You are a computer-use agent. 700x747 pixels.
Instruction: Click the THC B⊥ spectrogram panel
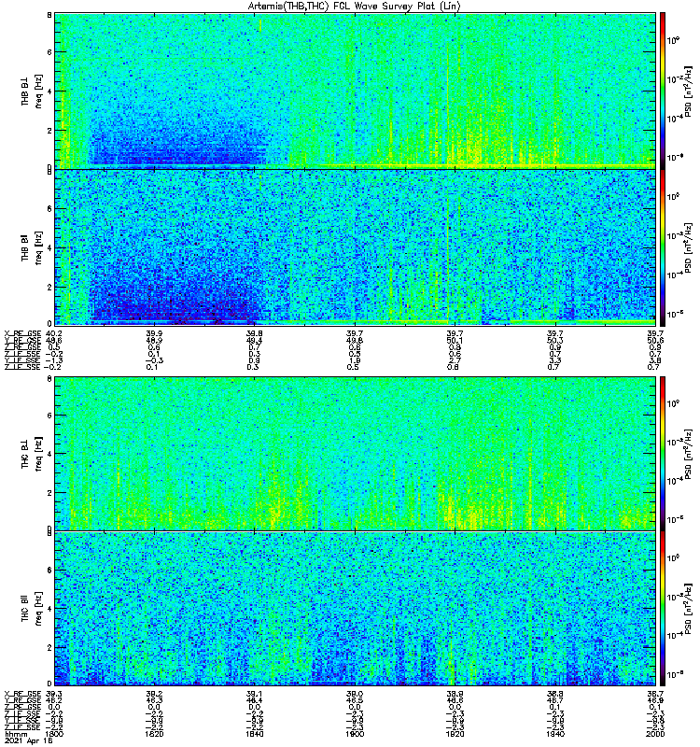(355, 454)
